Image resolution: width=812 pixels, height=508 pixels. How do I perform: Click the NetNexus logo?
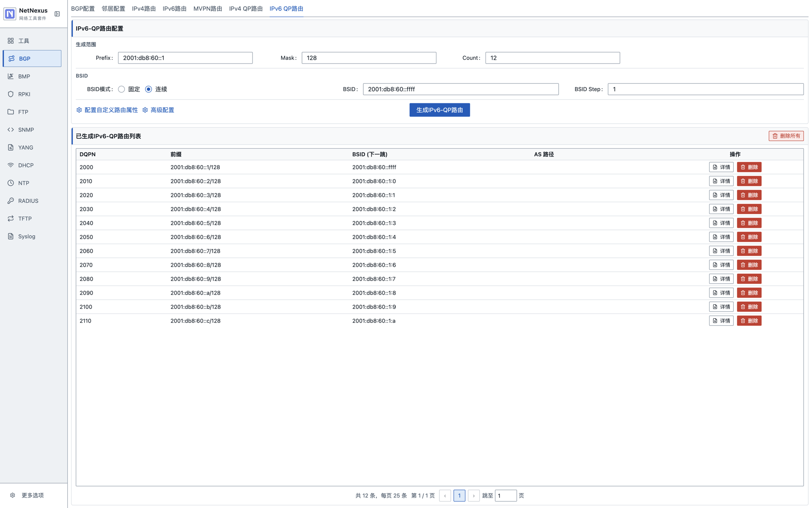pyautogui.click(x=10, y=14)
